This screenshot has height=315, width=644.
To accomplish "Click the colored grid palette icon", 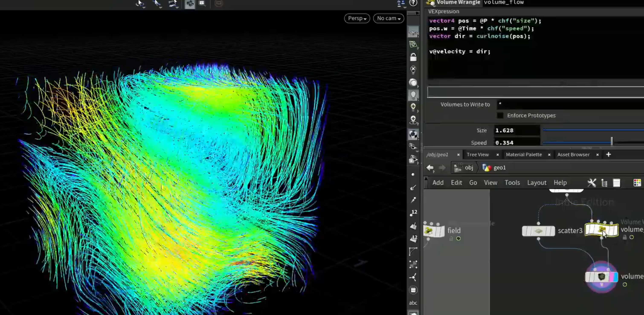I will (637, 183).
